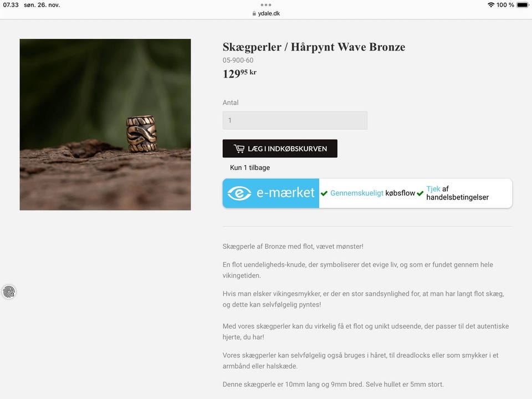Screen dimensions: 532x399
Task: Click the e-mærket eye logo
Action: point(239,193)
